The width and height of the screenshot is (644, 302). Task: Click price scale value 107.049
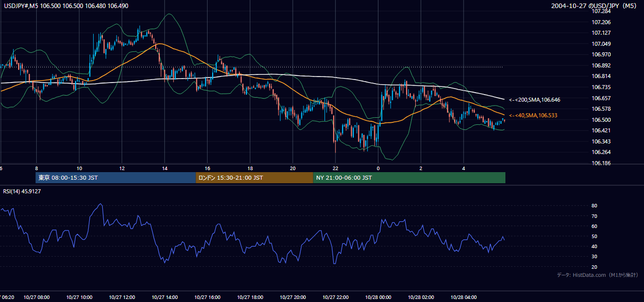point(601,44)
